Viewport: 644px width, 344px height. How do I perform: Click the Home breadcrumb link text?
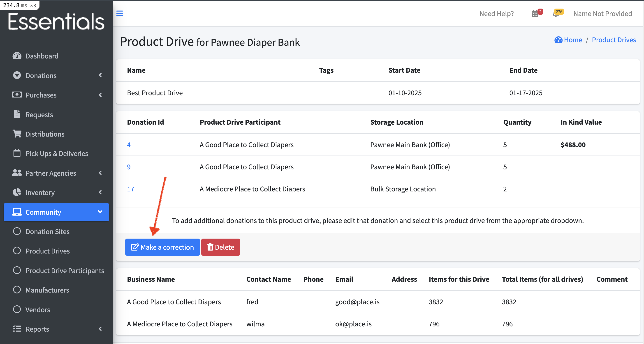(573, 40)
